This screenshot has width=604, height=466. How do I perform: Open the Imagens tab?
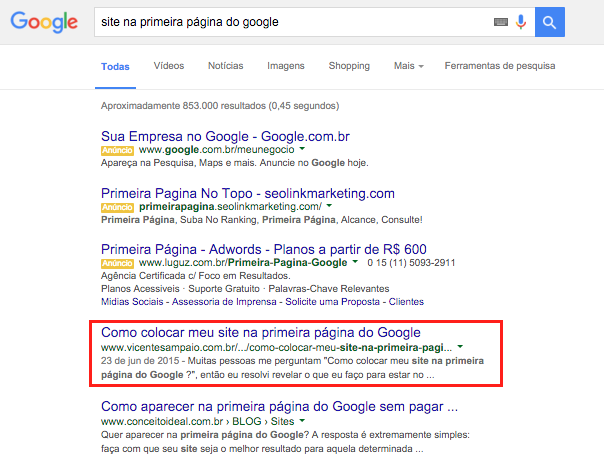point(286,66)
